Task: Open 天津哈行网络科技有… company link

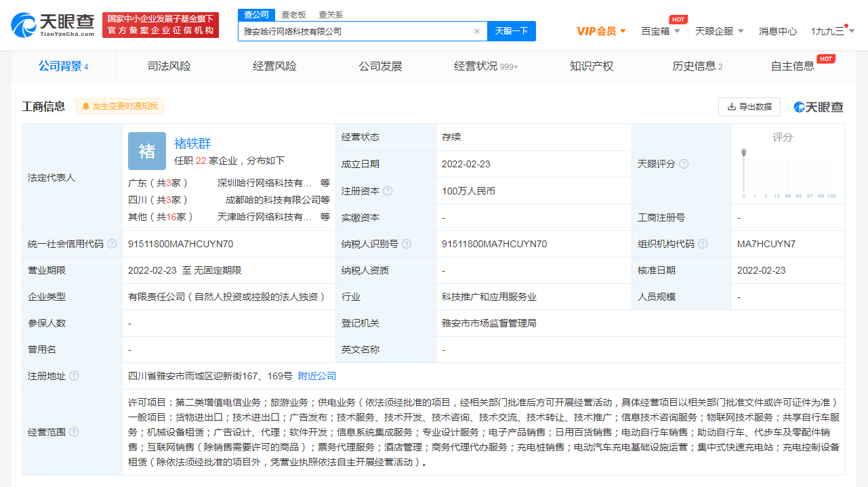Action: (x=265, y=217)
